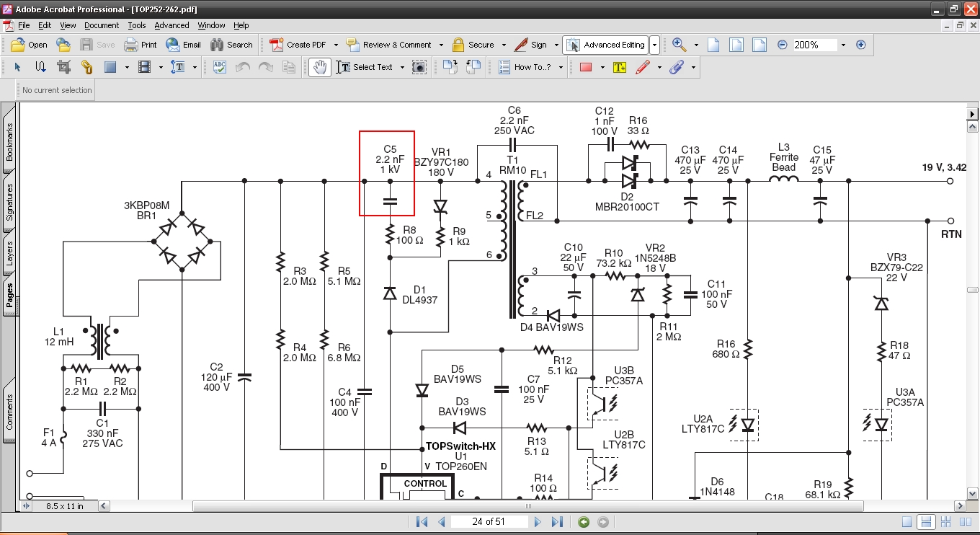Click the page number field
Screen dimensions: 980x535
489,522
